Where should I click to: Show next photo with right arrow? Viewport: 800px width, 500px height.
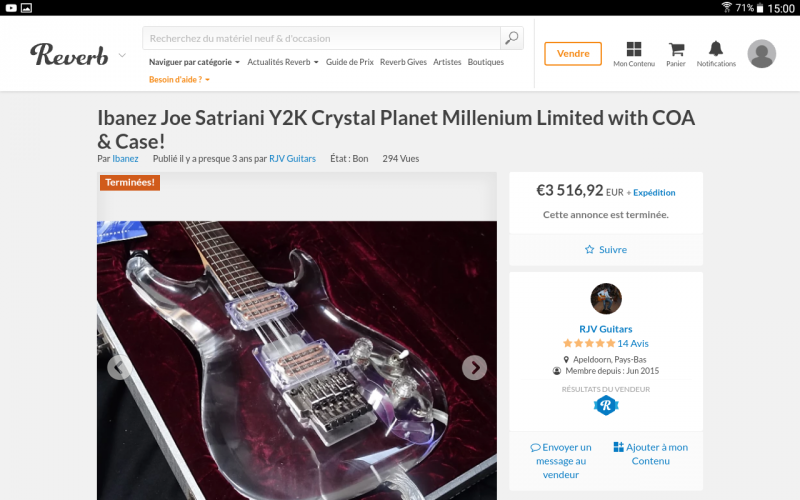click(474, 368)
